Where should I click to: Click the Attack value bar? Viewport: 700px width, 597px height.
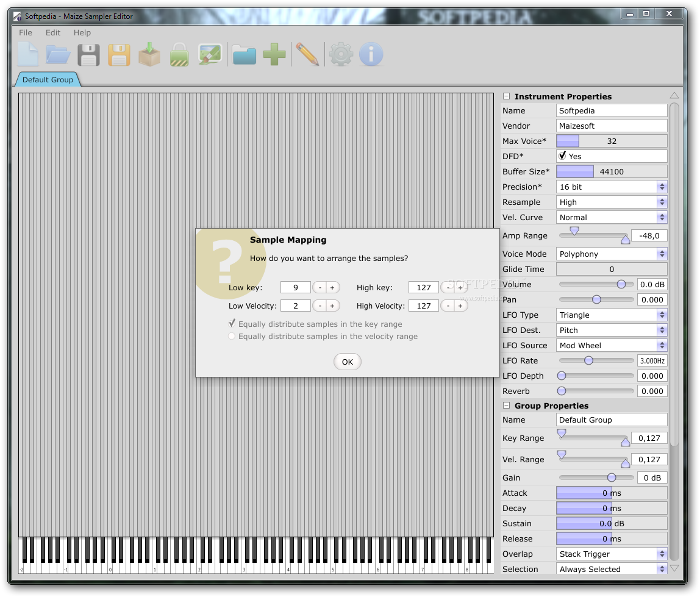pos(612,493)
